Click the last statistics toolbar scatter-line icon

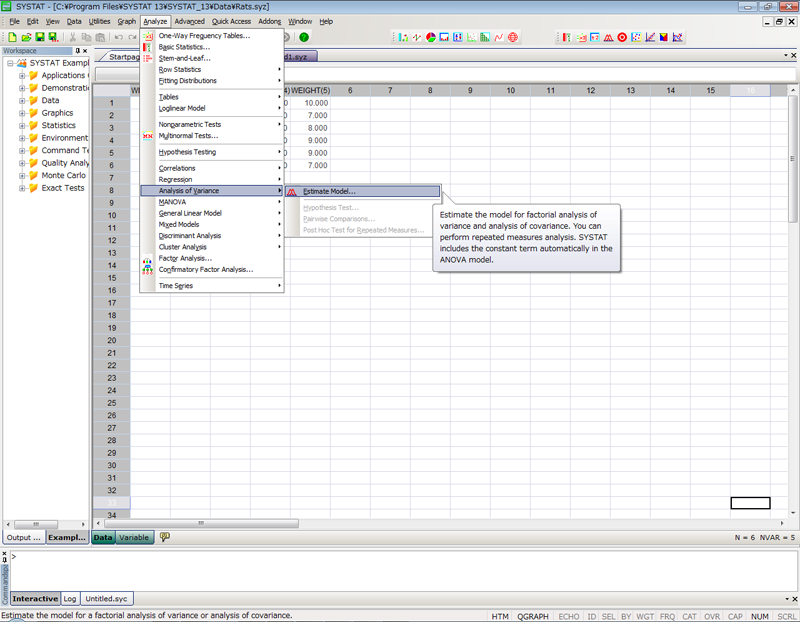tap(678, 37)
